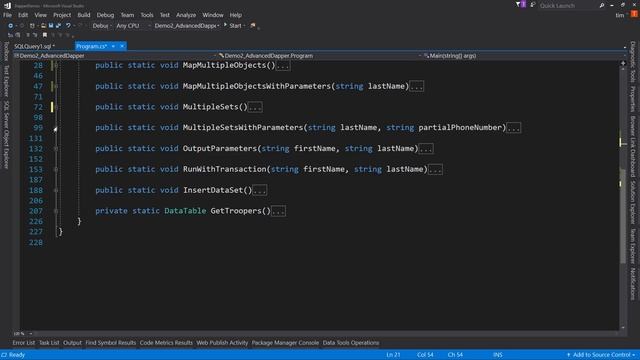Open the Web Publish Activity tab

click(222, 343)
